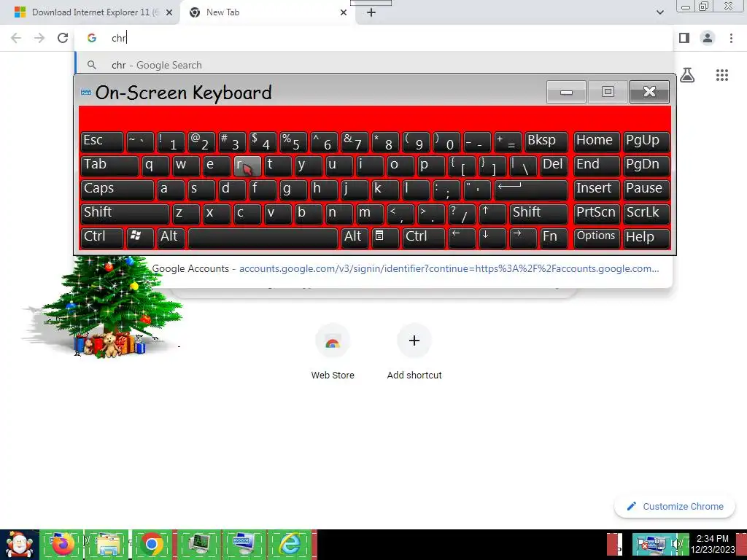Open a new tab with plus button
The image size is (747, 560).
(371, 12)
